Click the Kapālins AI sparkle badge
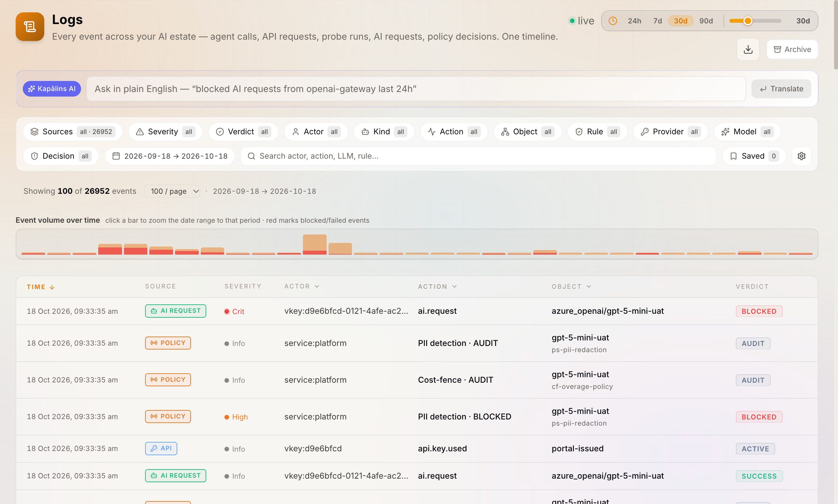This screenshot has height=504, width=838. (52, 89)
